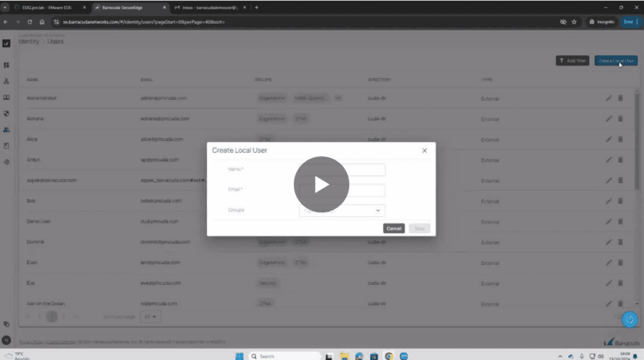
Task: Delete the Administrator user with trash icon
Action: pyautogui.click(x=620, y=98)
